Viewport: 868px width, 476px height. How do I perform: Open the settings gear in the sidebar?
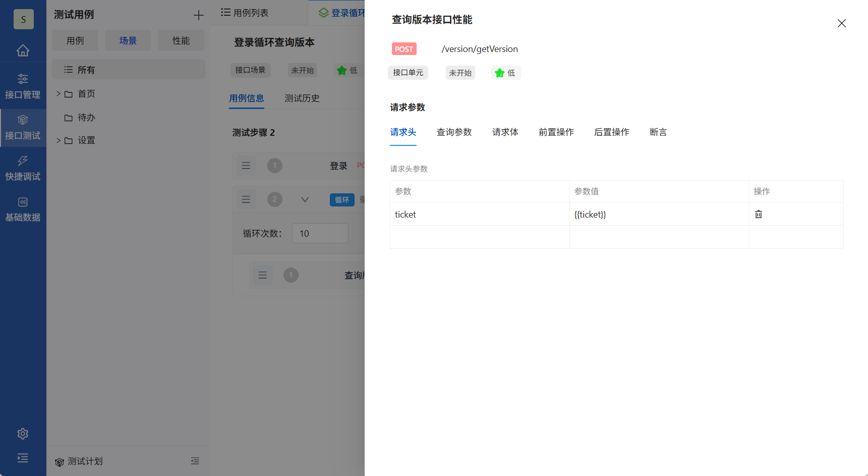pos(23,434)
